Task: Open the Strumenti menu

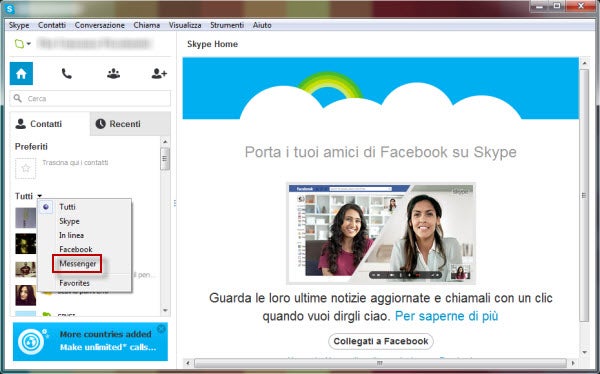Action: 227,25
